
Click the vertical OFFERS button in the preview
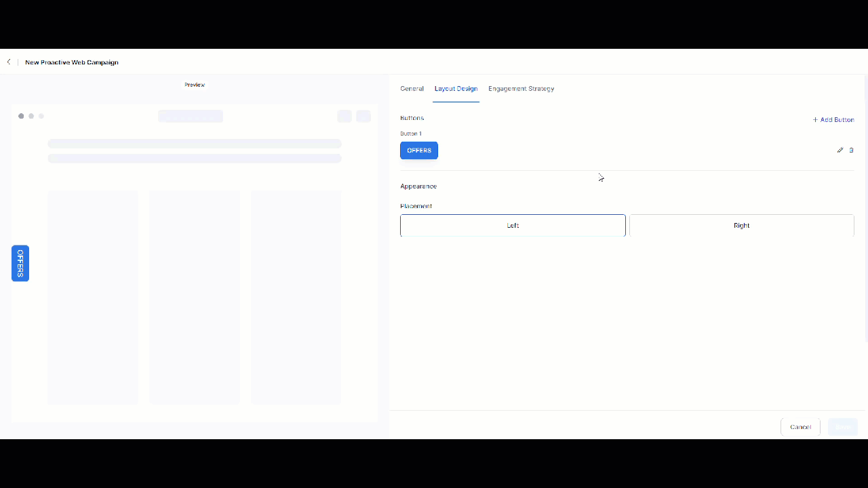[x=20, y=263]
